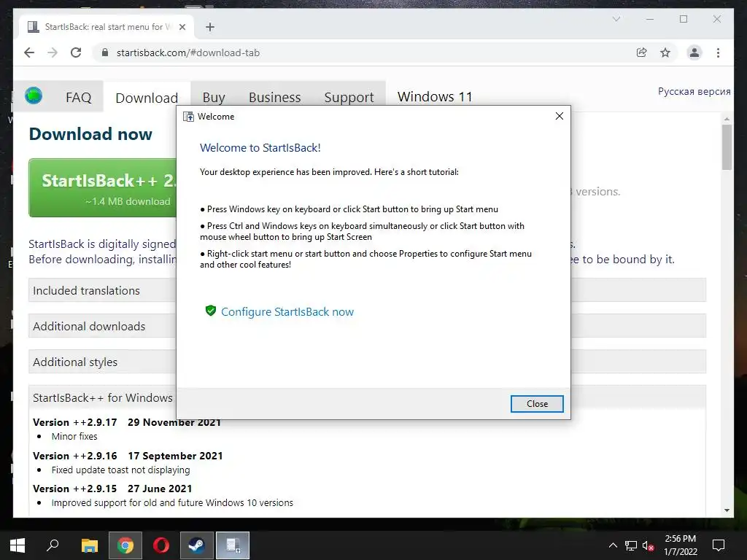The height and width of the screenshot is (560, 747).
Task: Open taskbar search magnifier
Action: (53, 545)
